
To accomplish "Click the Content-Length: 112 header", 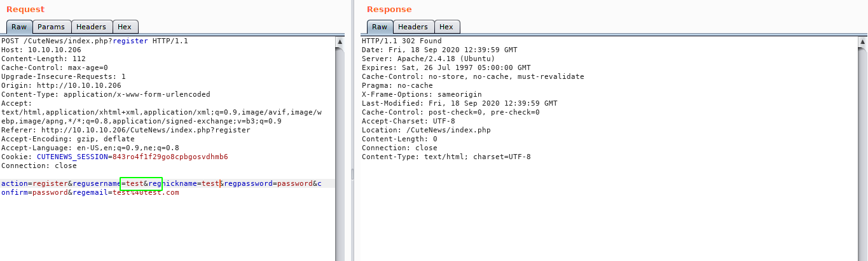I will [43, 59].
